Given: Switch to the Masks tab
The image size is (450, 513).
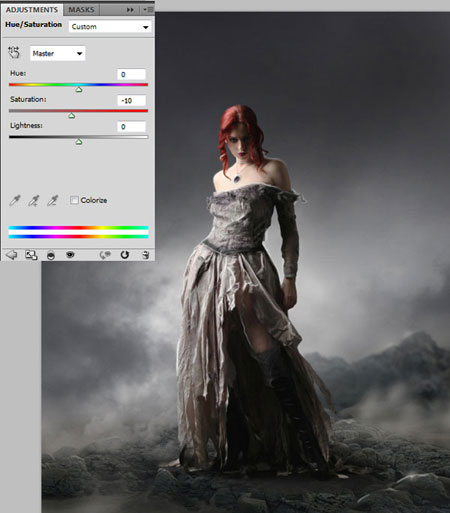Looking at the screenshot, I should click(x=81, y=10).
